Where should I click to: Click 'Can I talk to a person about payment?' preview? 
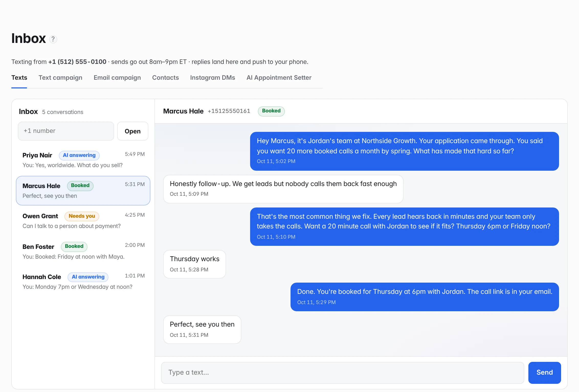coord(72,226)
